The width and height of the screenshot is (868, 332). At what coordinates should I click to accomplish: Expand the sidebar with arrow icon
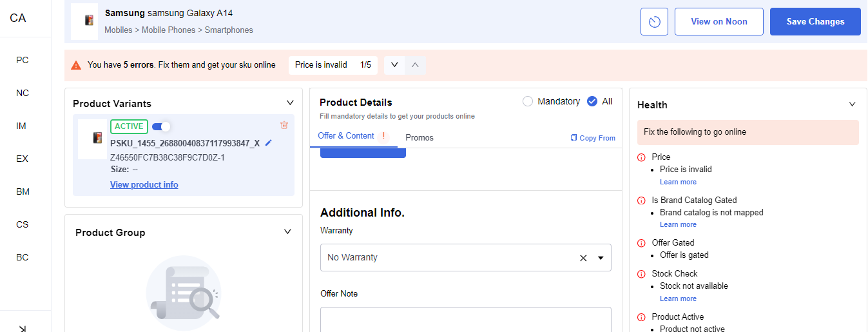click(x=23, y=328)
